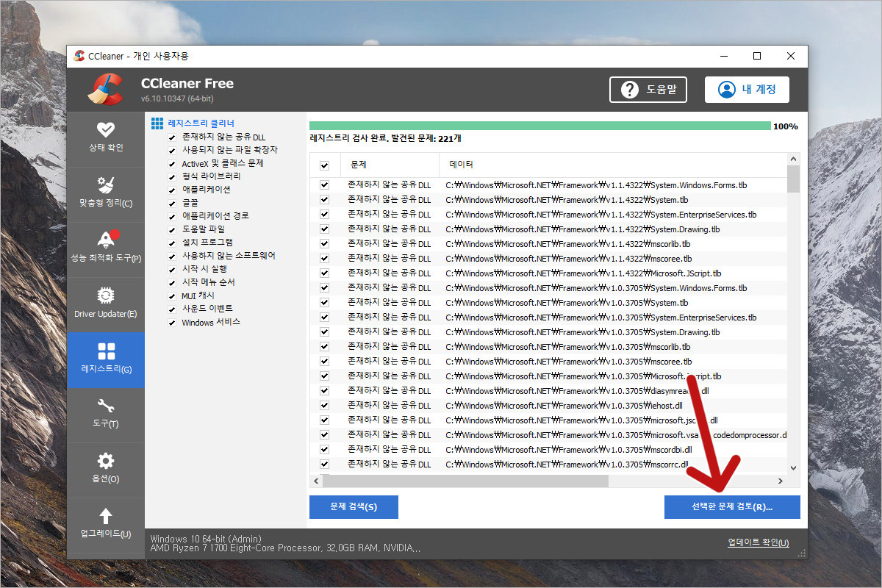This screenshot has width=882, height=588.
Task: Uncheck the v1.1.4322 System.Windows.Forms.tlb row
Action: [x=324, y=185]
